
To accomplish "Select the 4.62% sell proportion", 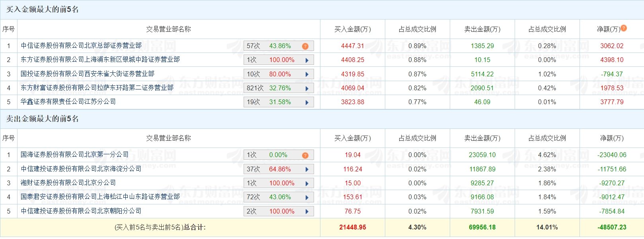I will tap(547, 155).
